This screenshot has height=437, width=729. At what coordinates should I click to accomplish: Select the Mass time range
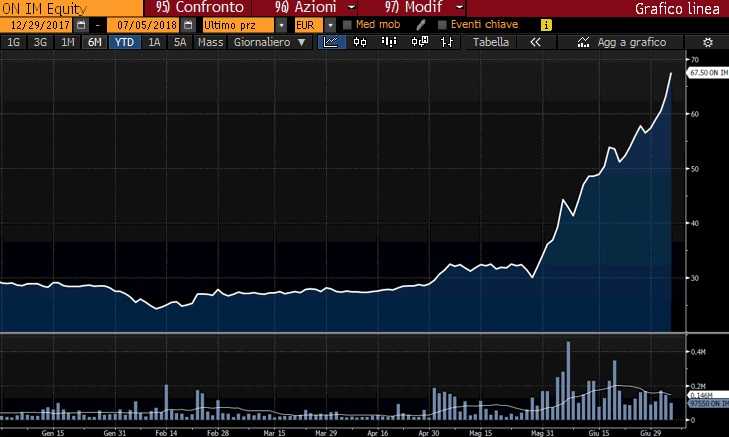click(x=210, y=42)
